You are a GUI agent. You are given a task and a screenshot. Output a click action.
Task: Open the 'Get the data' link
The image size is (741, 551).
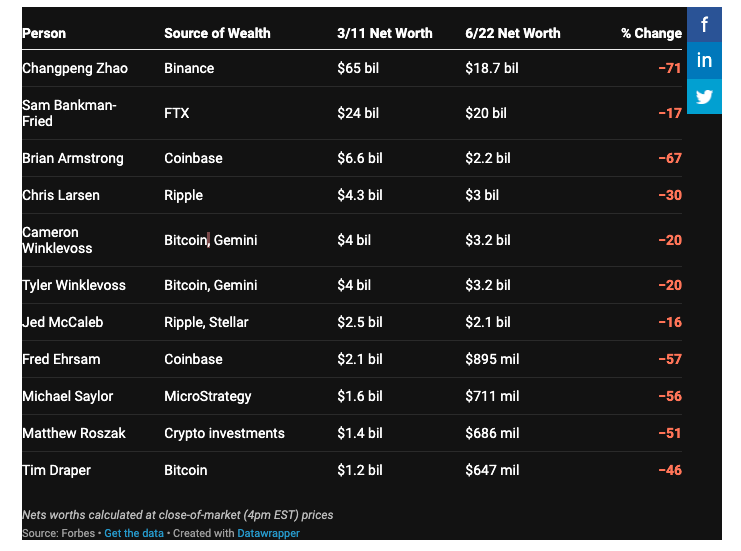tap(134, 533)
